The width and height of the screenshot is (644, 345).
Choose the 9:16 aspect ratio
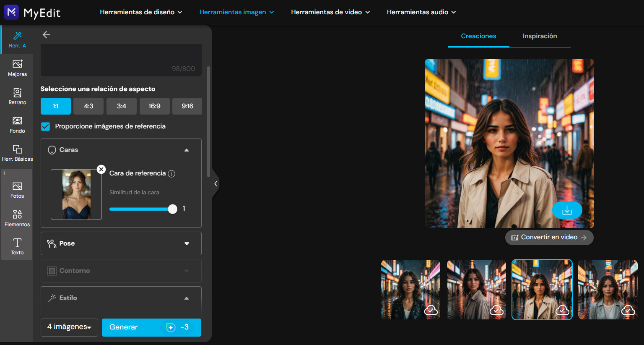coord(187,106)
